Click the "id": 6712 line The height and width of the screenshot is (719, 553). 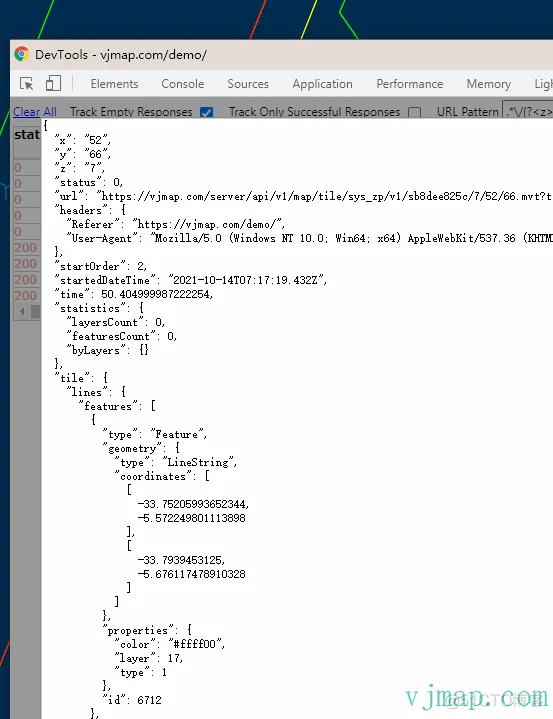132,700
